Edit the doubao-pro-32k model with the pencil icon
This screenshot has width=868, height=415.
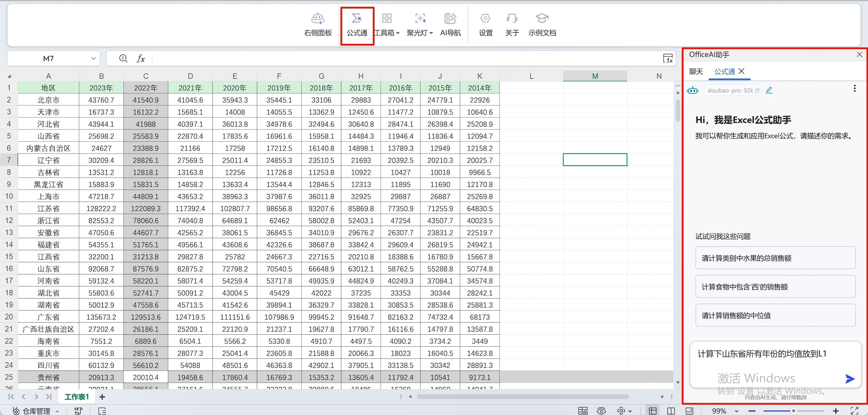tap(769, 90)
